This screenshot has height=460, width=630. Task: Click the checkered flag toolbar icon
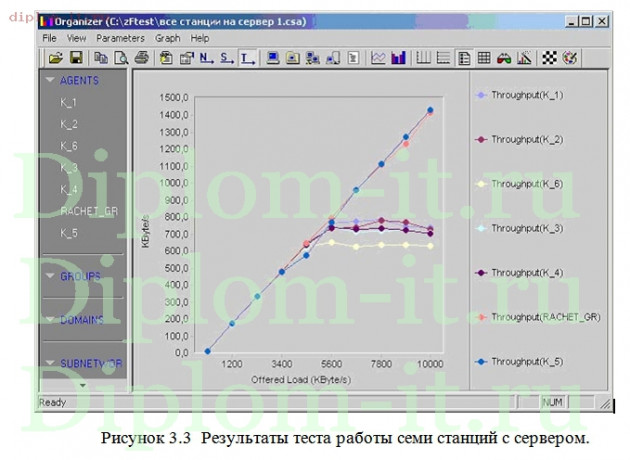coord(549,58)
